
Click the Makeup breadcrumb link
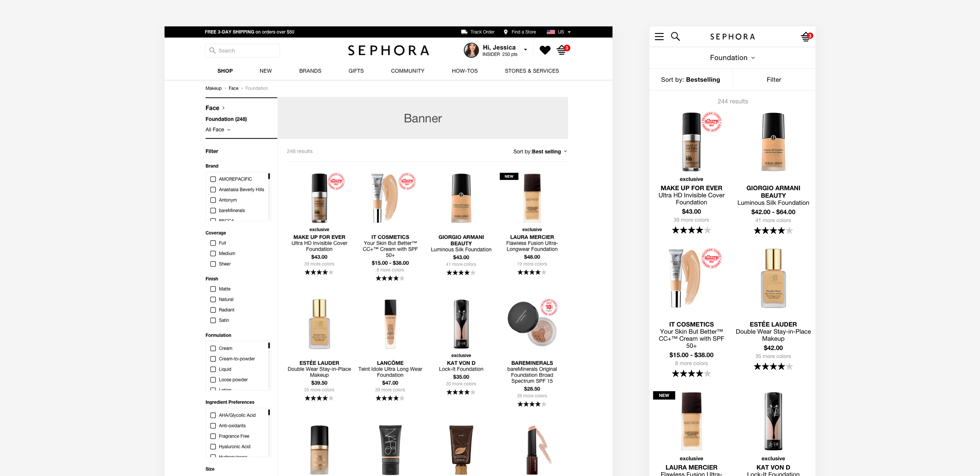pyautogui.click(x=213, y=88)
